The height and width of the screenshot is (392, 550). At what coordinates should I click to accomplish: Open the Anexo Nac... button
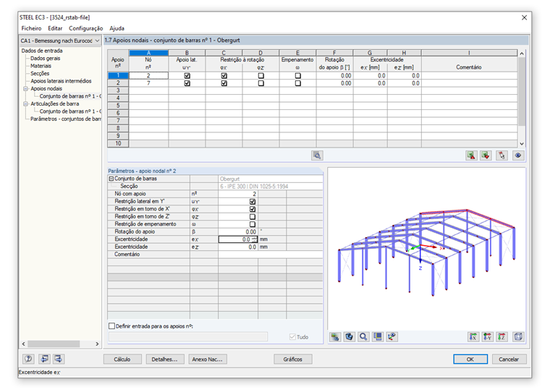tap(208, 359)
